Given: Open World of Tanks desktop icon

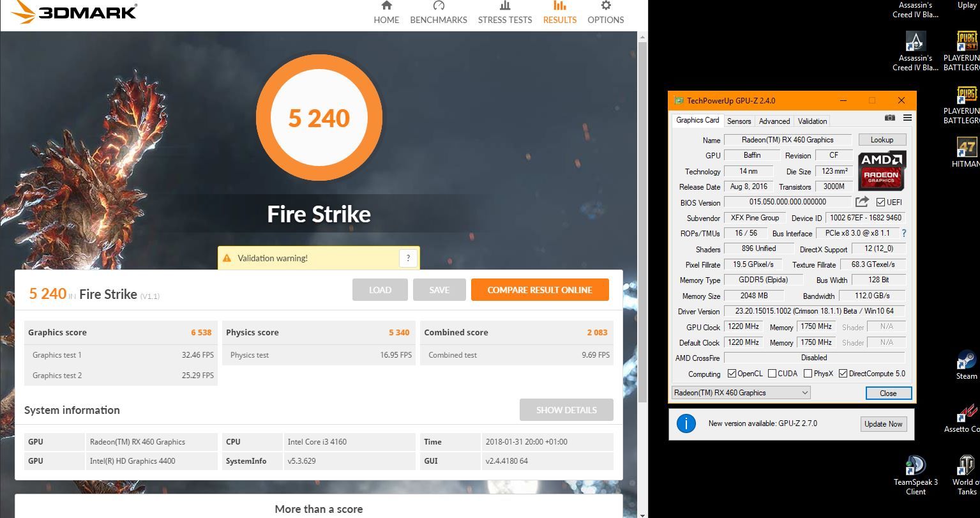Looking at the screenshot, I should pos(967,476).
